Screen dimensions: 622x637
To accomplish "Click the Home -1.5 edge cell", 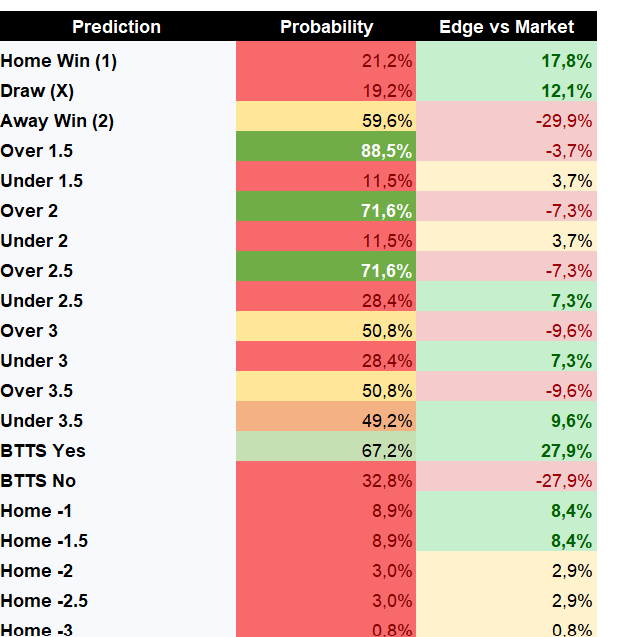I will pyautogui.click(x=506, y=541).
